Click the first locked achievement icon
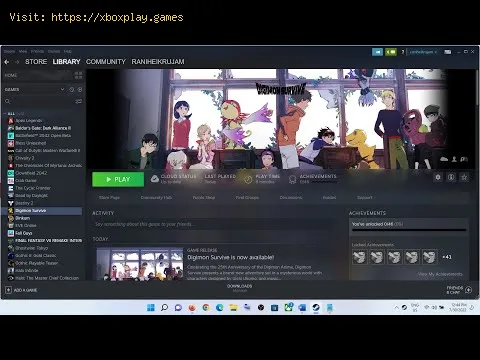The image size is (480, 360). [x=360, y=257]
